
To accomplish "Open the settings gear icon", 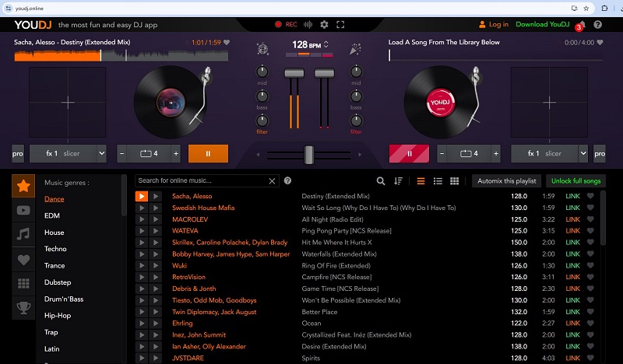I will [324, 25].
